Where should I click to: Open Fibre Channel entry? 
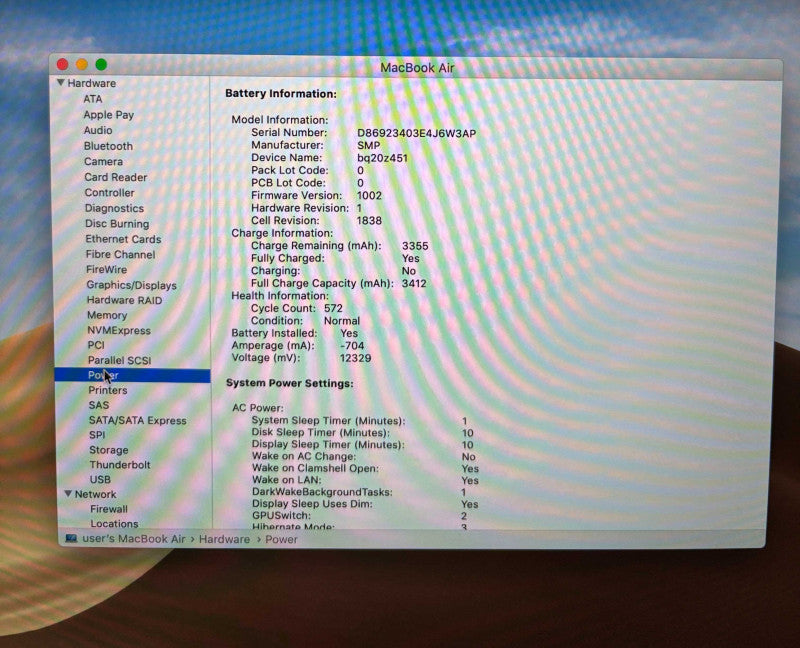pos(120,254)
